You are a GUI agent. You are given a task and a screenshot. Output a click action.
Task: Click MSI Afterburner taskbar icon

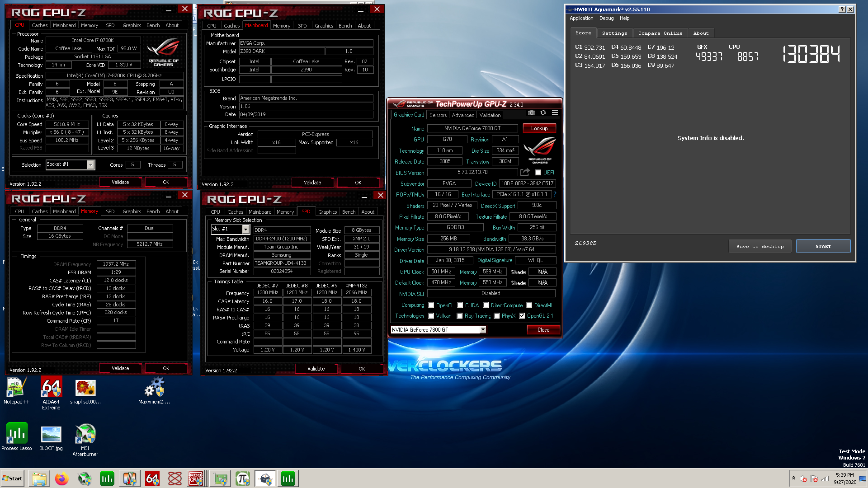point(85,479)
